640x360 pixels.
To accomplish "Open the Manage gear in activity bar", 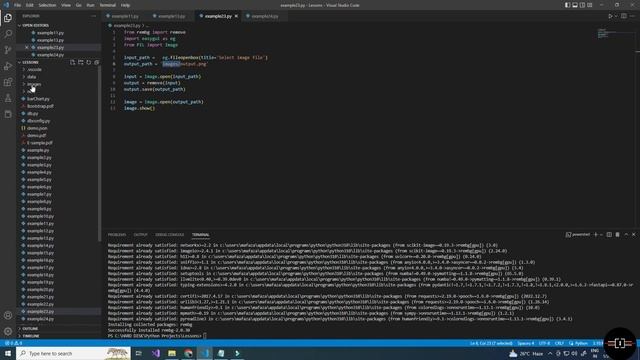I will [8, 331].
